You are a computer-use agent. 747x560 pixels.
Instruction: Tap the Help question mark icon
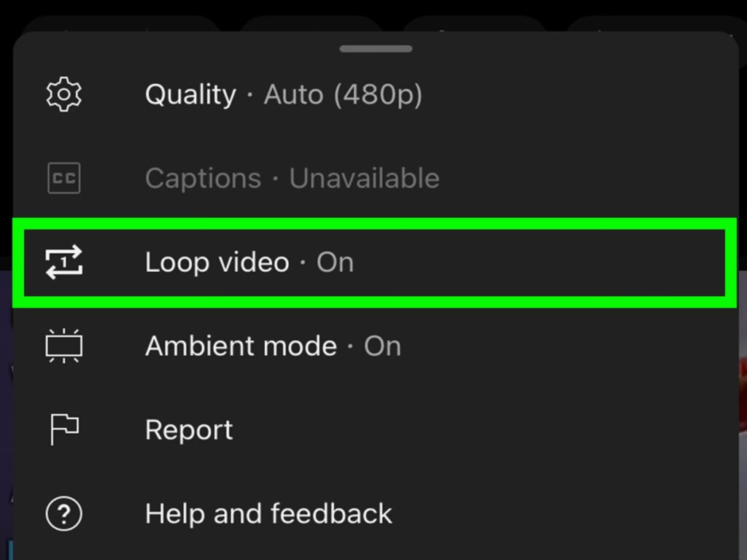tap(64, 514)
